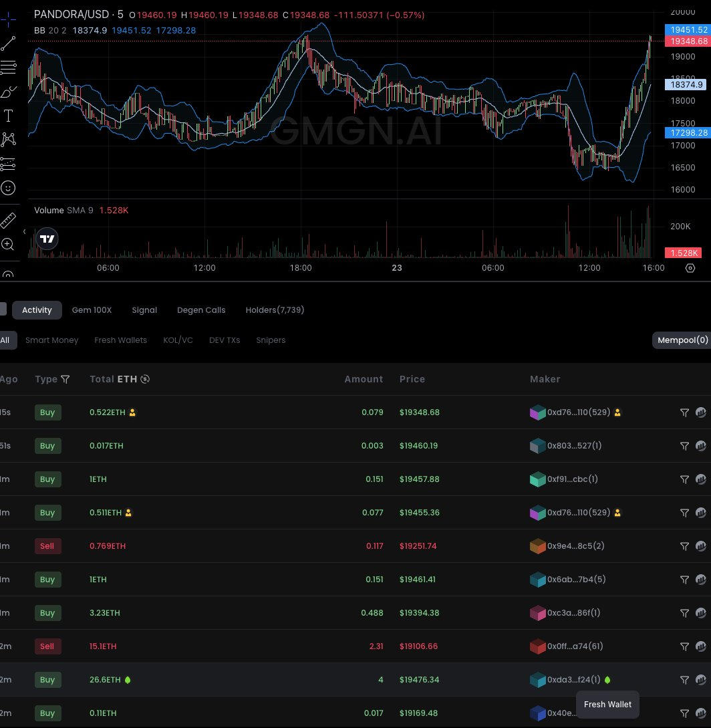711x728 pixels.
Task: Open the Degen Calls tab
Action: [x=201, y=310]
